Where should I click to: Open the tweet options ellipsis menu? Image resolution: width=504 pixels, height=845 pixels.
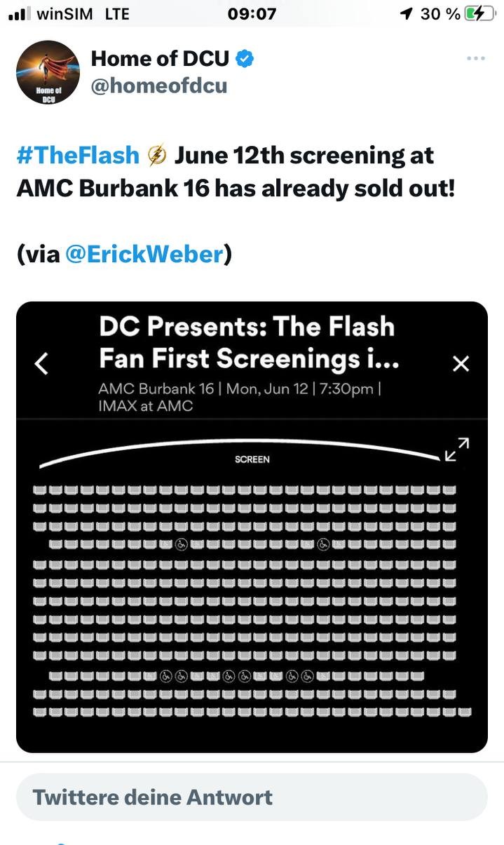(x=475, y=59)
